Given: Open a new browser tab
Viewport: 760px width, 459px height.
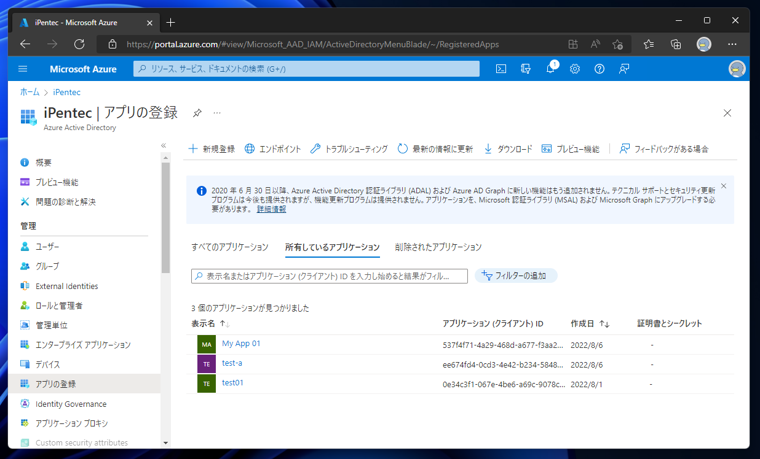Looking at the screenshot, I should click(171, 22).
